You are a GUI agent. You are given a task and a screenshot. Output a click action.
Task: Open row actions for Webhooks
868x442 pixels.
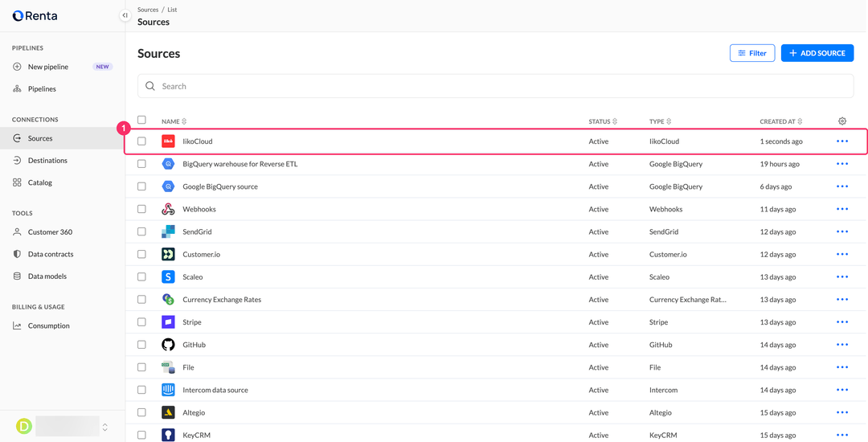tap(842, 209)
